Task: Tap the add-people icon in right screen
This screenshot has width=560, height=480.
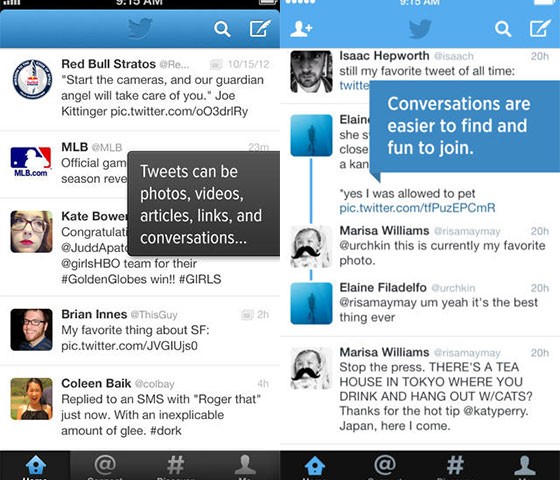Action: (301, 29)
